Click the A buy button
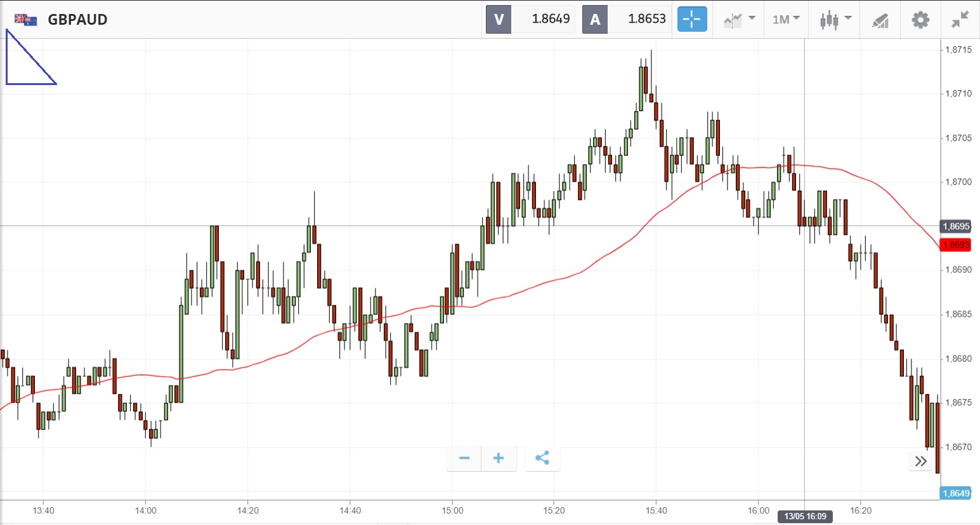This screenshot has width=980, height=525. 595,19
